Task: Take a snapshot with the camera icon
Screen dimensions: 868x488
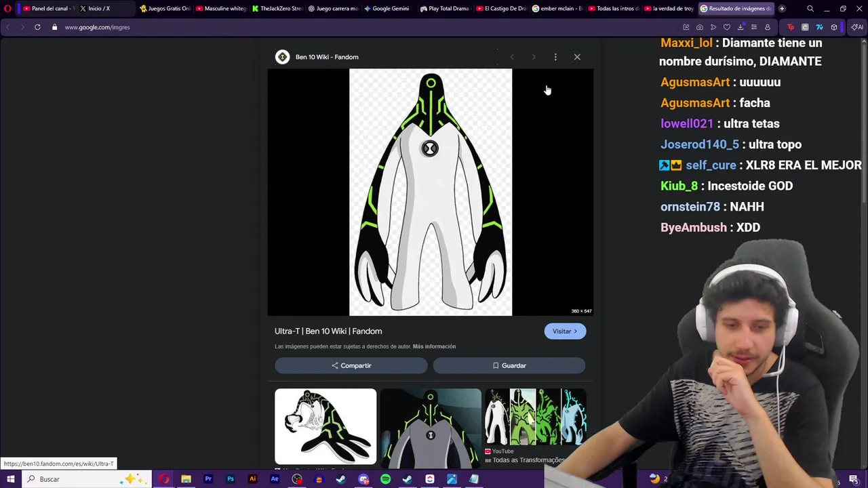Action: [x=700, y=27]
